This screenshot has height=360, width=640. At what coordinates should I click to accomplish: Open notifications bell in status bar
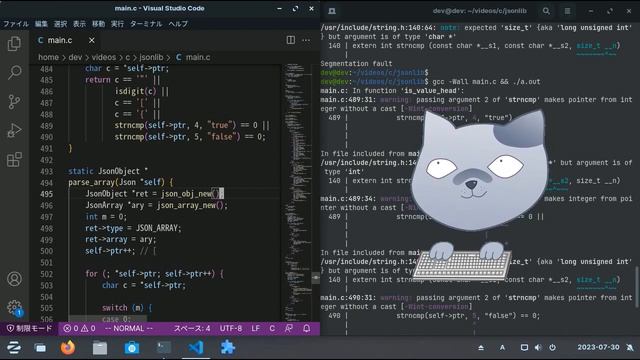[307, 329]
